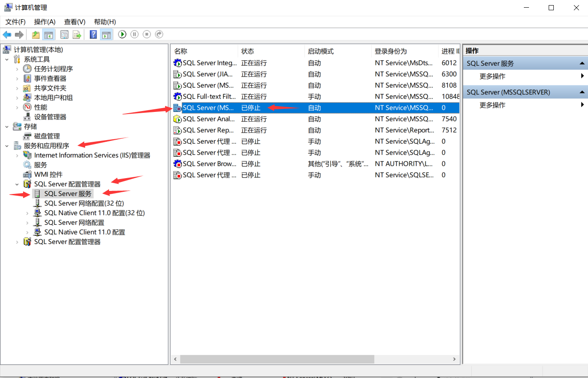Click NT AUTHORITY\L... login cell
This screenshot has height=378, width=588.
(404, 164)
